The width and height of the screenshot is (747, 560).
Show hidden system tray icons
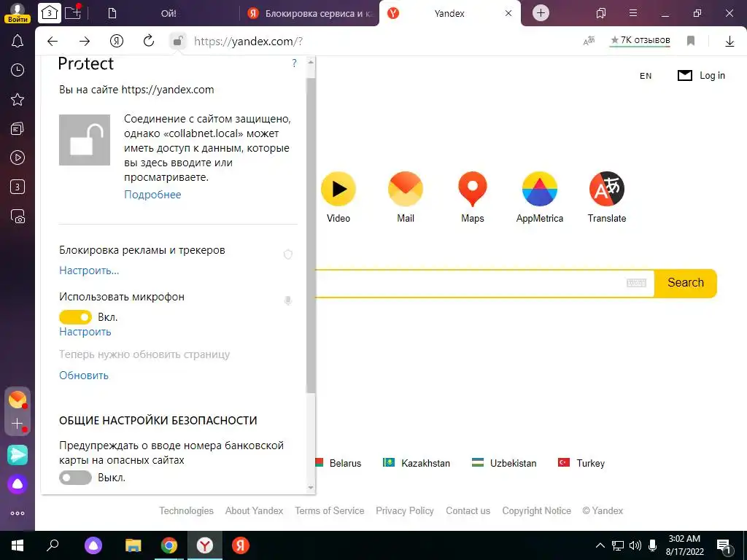click(600, 545)
